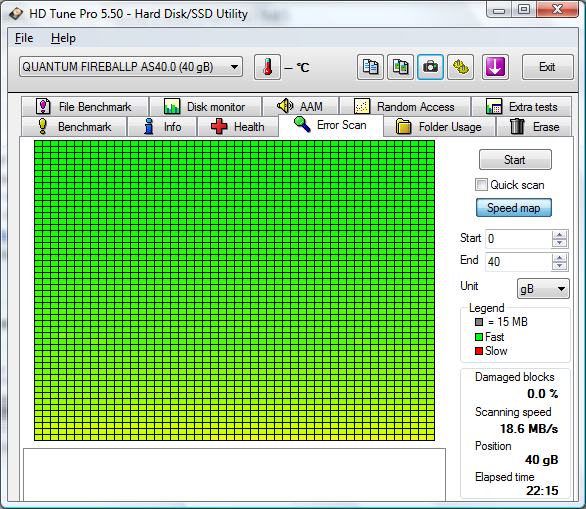Decrease the End value spinner
The width and height of the screenshot is (586, 509).
tap(559, 266)
